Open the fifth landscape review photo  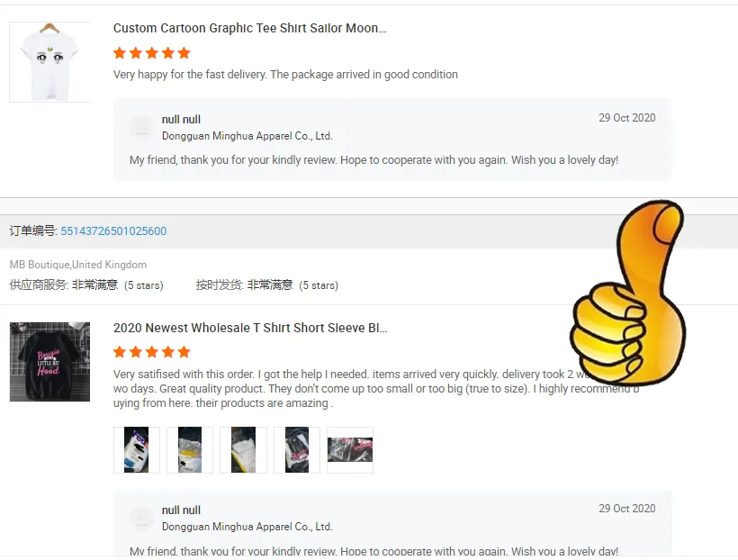(350, 450)
